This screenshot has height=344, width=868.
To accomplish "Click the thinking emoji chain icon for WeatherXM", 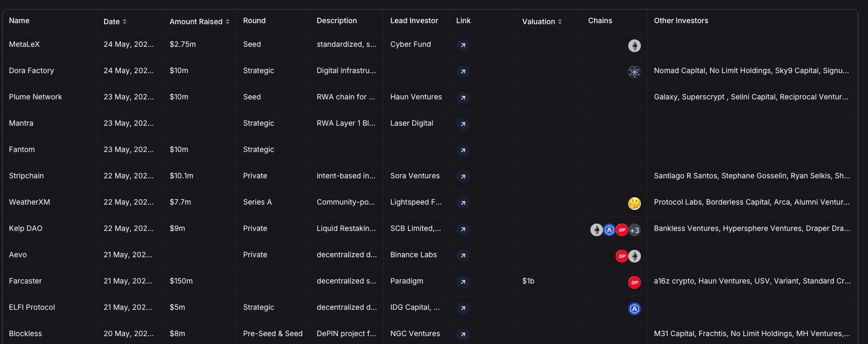I will tap(635, 204).
